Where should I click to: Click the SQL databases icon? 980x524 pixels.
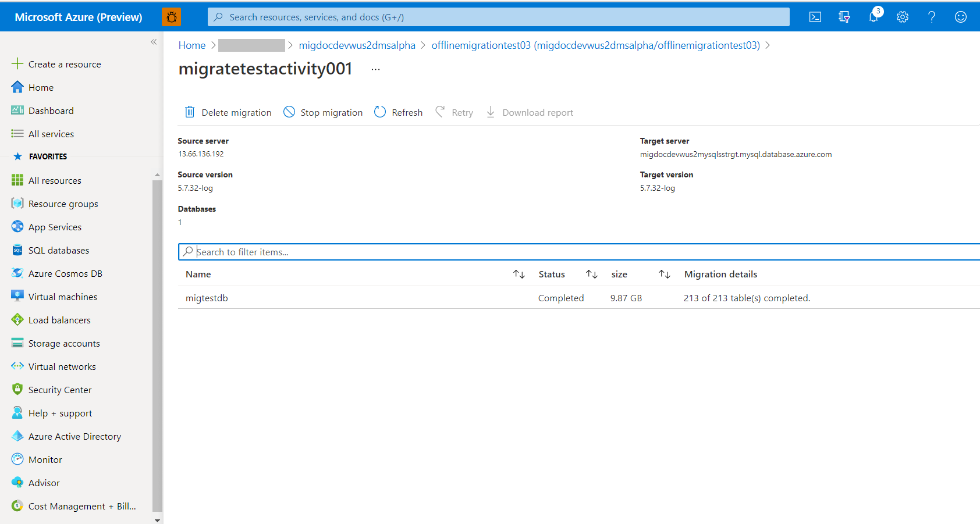tap(17, 250)
